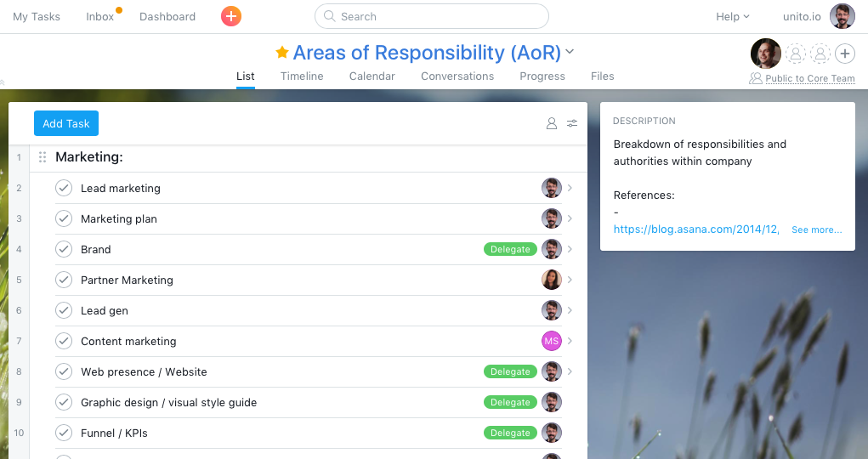Click the MS avatar on Content marketing
Image resolution: width=868 pixels, height=459 pixels.
coord(551,341)
